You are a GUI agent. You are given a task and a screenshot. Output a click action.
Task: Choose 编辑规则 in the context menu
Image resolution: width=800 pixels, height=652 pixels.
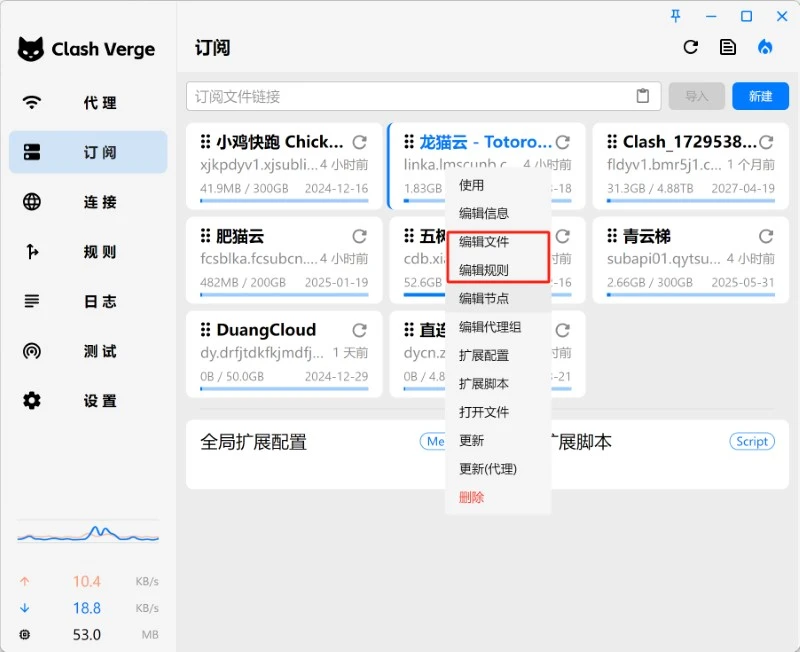[498, 270]
